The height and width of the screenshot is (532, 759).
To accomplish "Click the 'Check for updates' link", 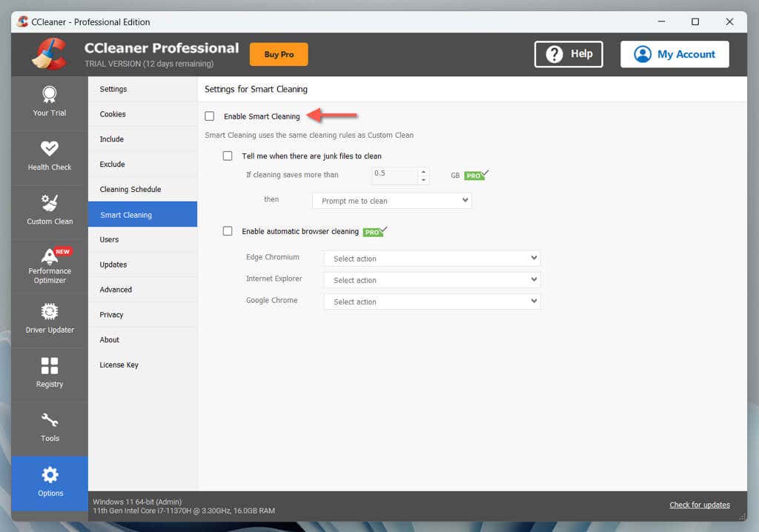I will tap(699, 505).
